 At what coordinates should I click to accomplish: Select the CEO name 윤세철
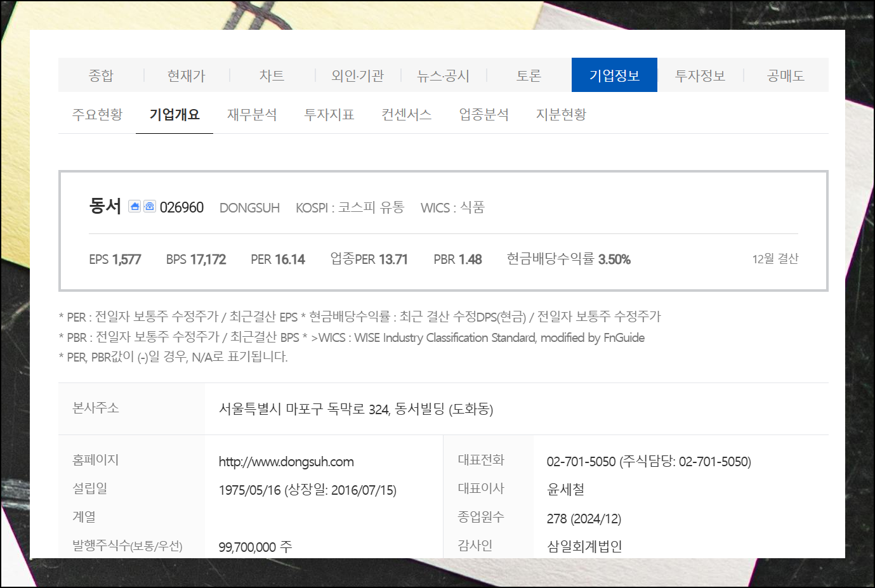click(565, 490)
